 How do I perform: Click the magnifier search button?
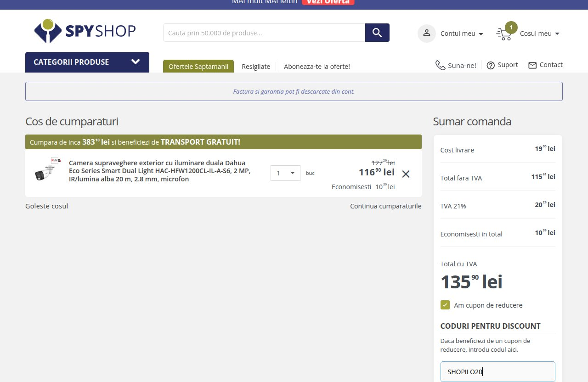pyautogui.click(x=377, y=33)
